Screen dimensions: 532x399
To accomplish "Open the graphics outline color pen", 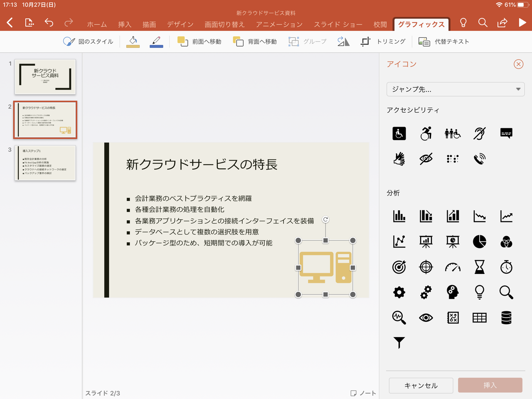I will (x=156, y=42).
